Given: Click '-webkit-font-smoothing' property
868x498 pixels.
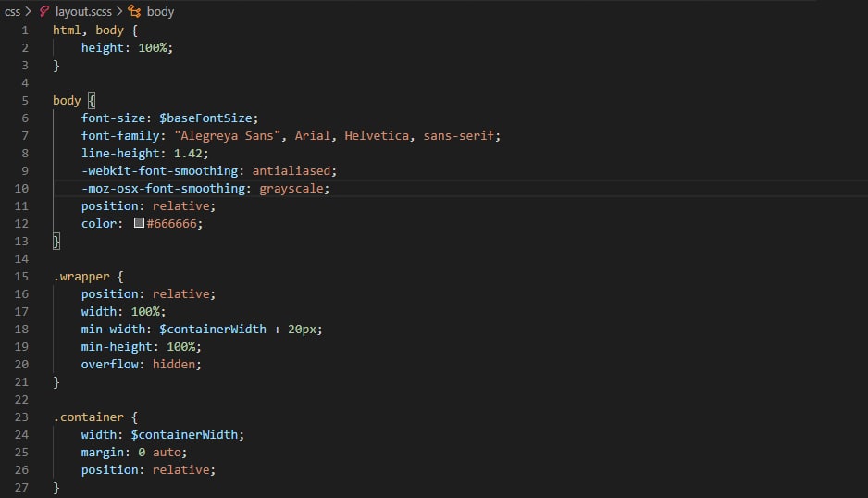Looking at the screenshot, I should tap(159, 171).
